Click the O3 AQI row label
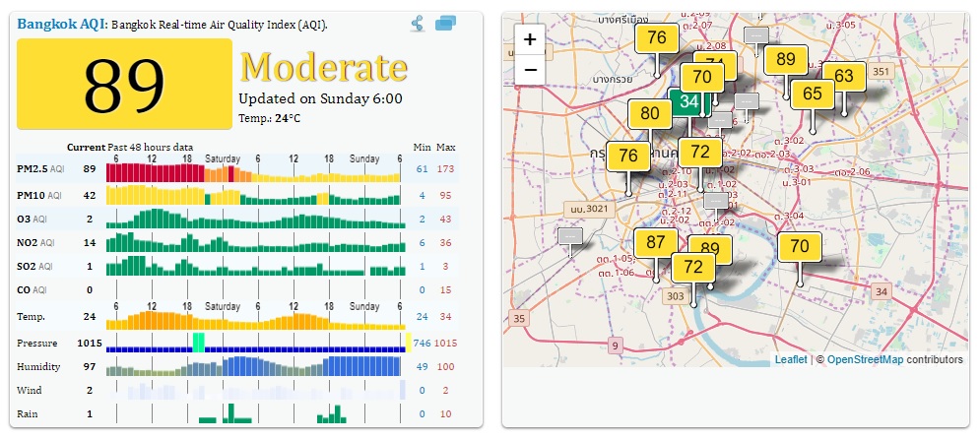 (32, 219)
